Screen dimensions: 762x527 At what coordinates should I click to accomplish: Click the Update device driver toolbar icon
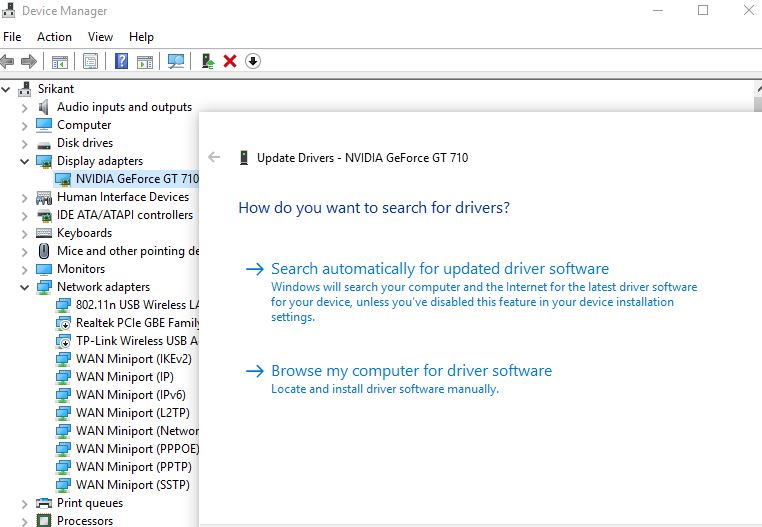click(x=207, y=61)
